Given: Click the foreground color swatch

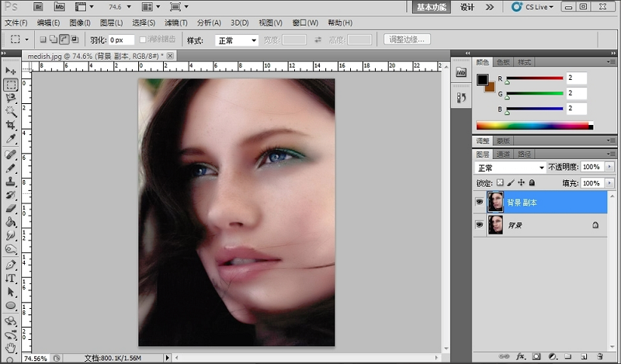Looking at the screenshot, I should tap(482, 79).
